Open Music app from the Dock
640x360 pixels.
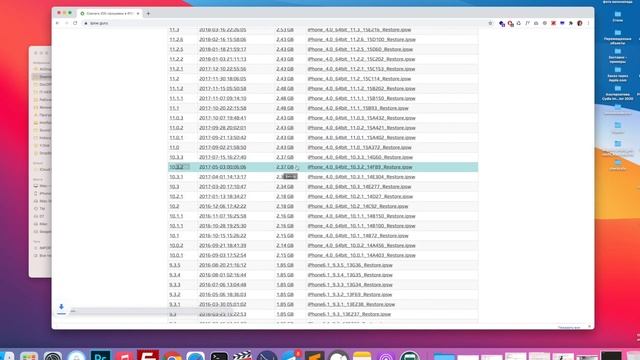pos(124,356)
